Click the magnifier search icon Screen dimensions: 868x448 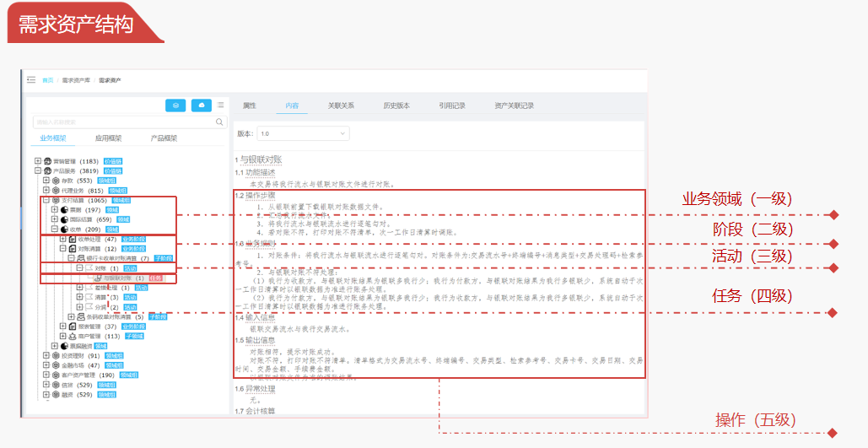click(219, 121)
